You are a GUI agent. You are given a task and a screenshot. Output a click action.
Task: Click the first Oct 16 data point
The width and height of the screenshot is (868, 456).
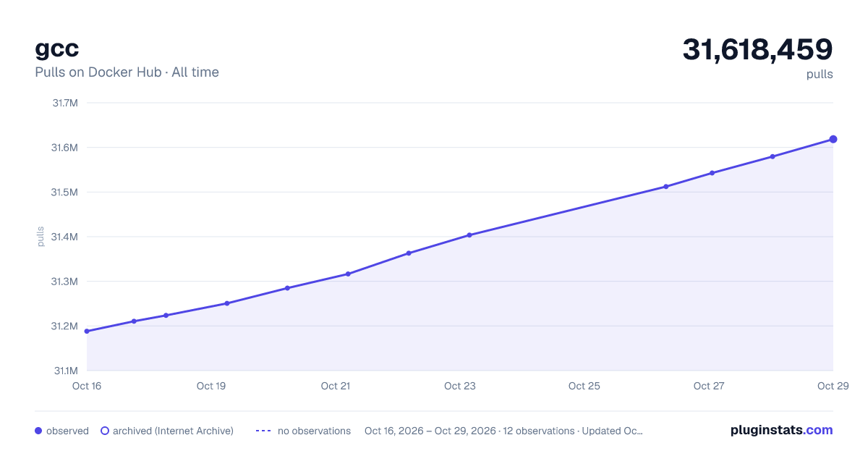click(87, 332)
